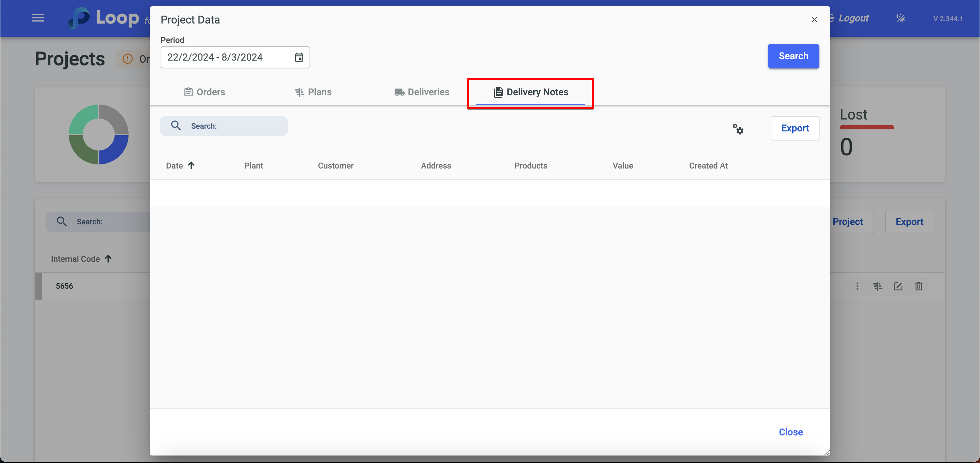This screenshot has height=463, width=980.
Task: Open the Deliveries tab
Action: pyautogui.click(x=422, y=92)
